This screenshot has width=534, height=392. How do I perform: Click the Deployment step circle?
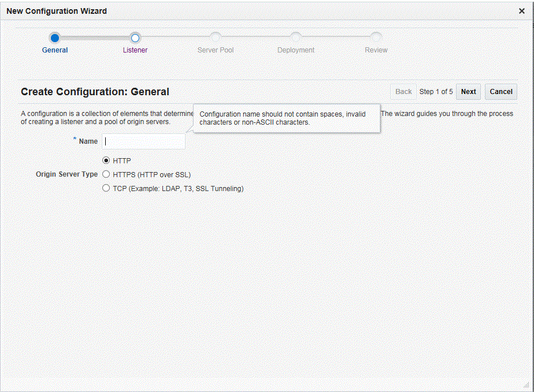pyautogui.click(x=296, y=37)
